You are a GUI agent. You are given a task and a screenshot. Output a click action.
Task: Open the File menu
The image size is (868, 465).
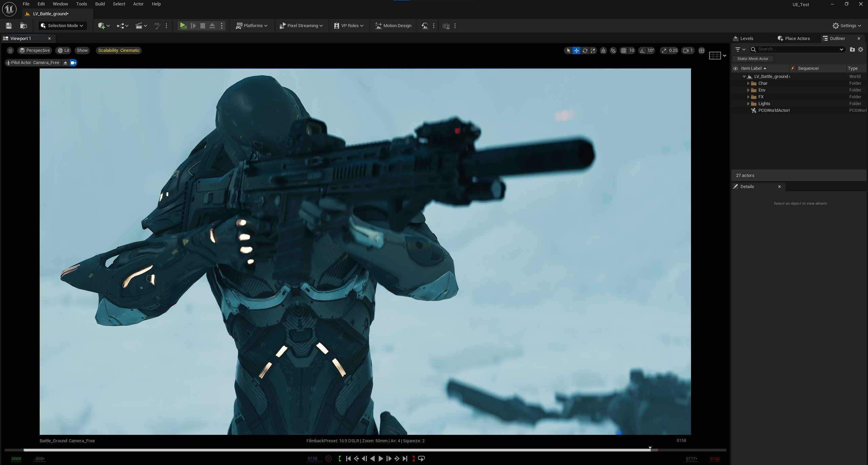26,4
